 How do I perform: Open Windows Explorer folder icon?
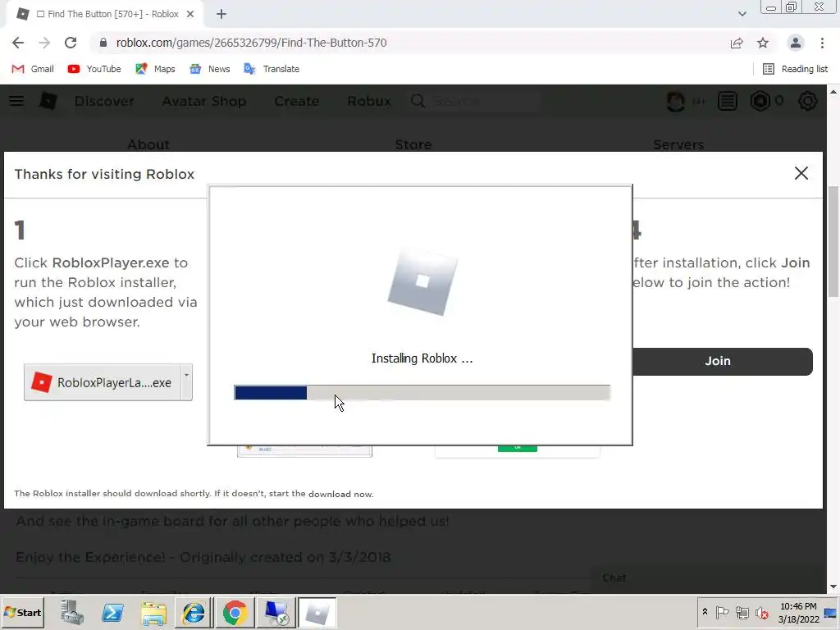pos(153,612)
